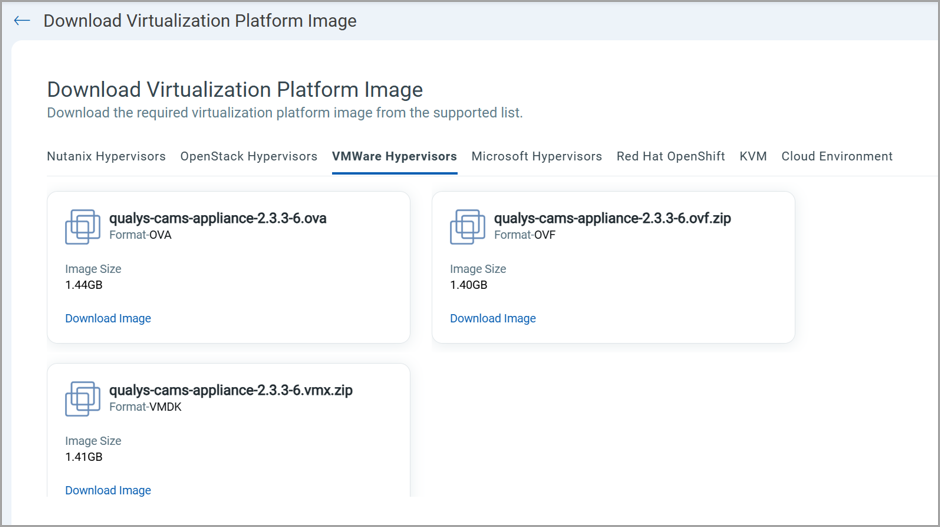Download Image for the OVA appliance
Screen dimensions: 940x527
(108, 318)
